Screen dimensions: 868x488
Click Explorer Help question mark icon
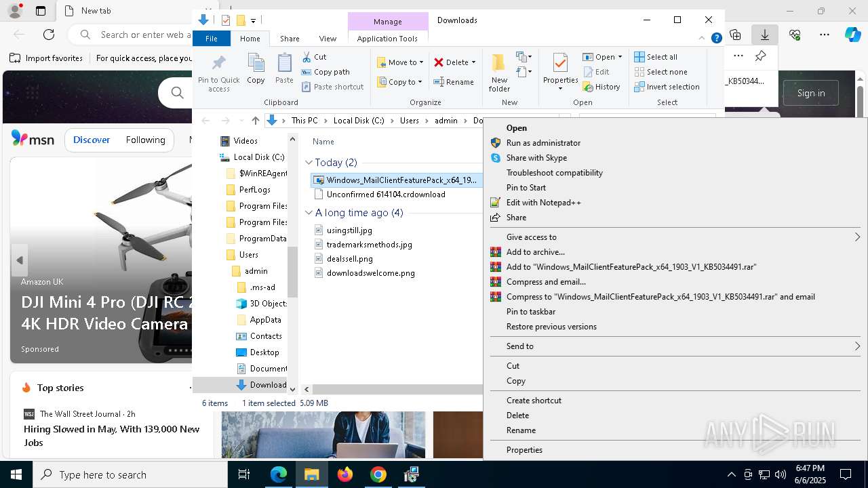click(716, 39)
